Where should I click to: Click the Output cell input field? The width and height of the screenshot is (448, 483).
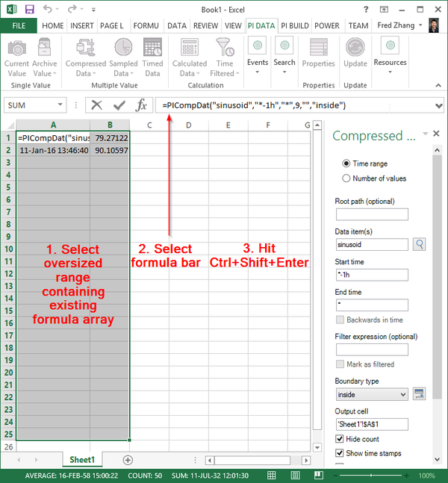[372, 424]
